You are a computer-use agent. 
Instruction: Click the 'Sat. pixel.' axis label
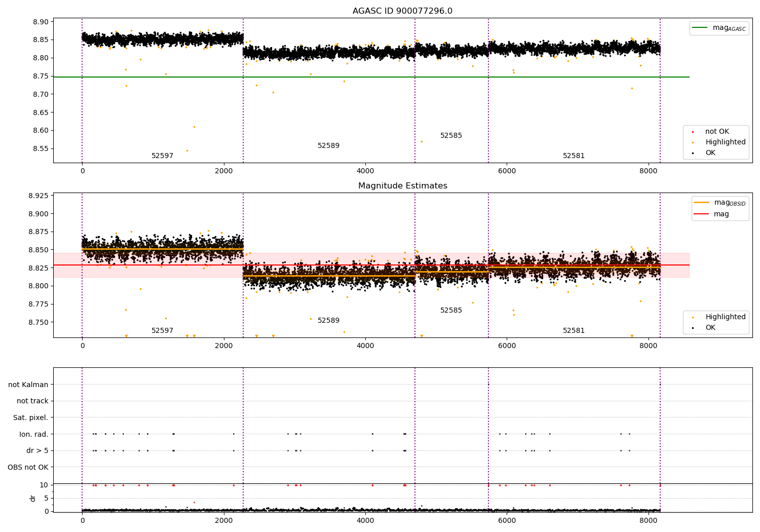tap(31, 418)
